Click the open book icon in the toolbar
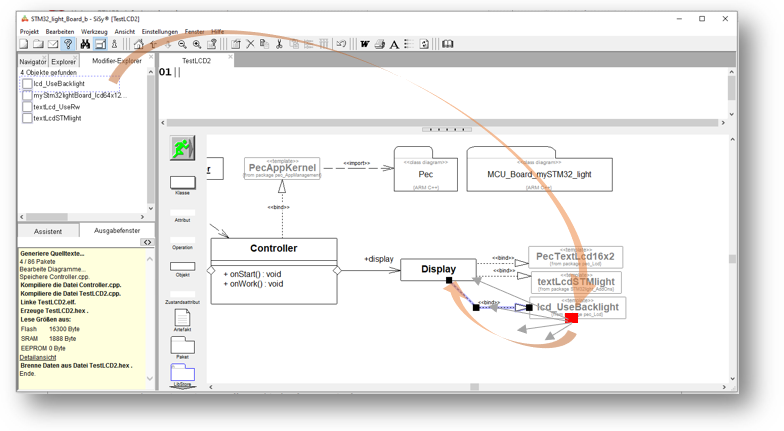 tap(447, 44)
